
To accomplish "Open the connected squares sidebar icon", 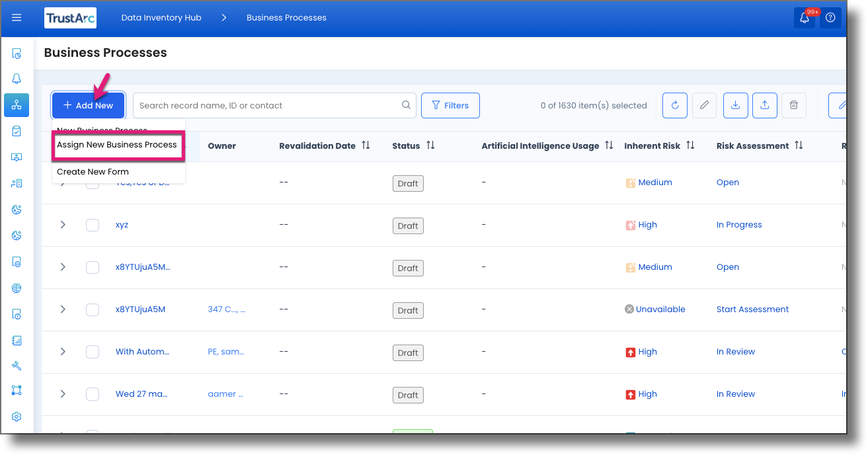I will (x=17, y=390).
